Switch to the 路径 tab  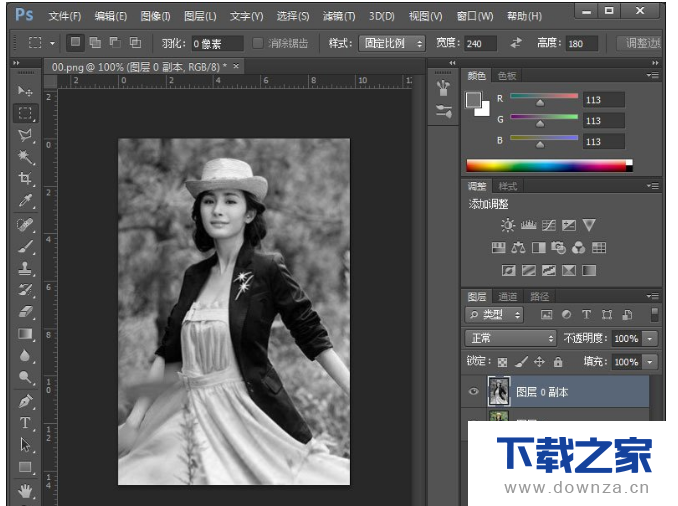pyautogui.click(x=539, y=296)
